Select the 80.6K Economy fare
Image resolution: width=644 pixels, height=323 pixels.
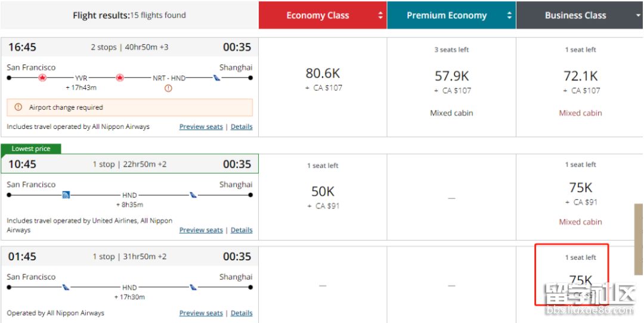click(323, 73)
